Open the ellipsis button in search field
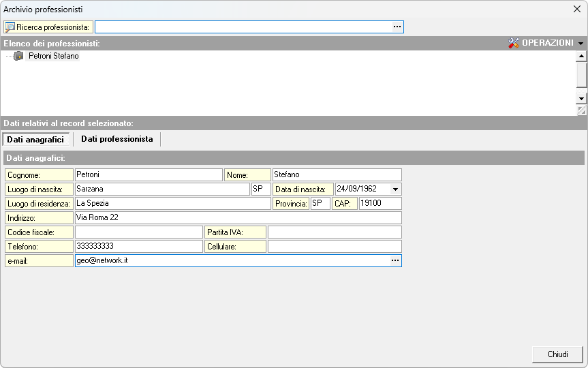Image resolution: width=588 pixels, height=368 pixels. tap(397, 27)
